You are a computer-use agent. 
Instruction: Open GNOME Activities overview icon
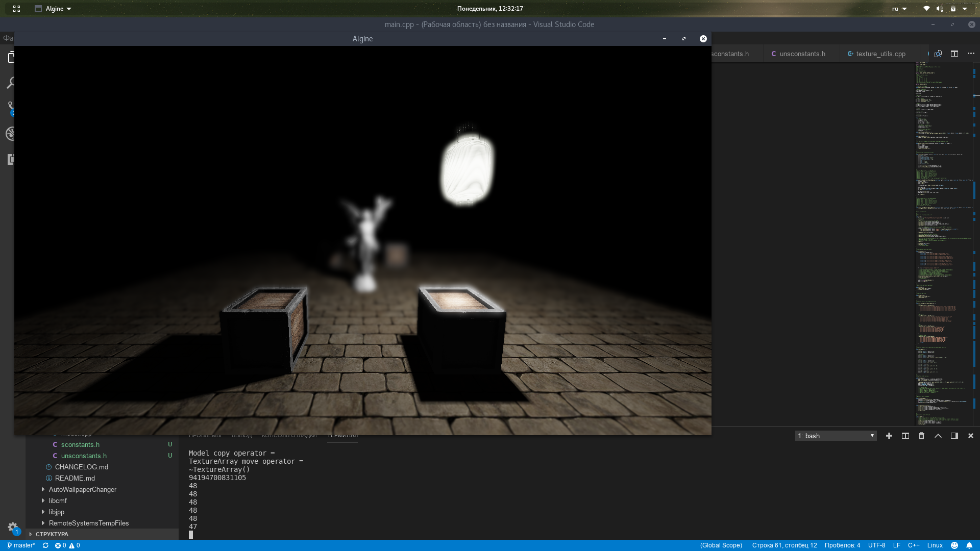click(16, 9)
